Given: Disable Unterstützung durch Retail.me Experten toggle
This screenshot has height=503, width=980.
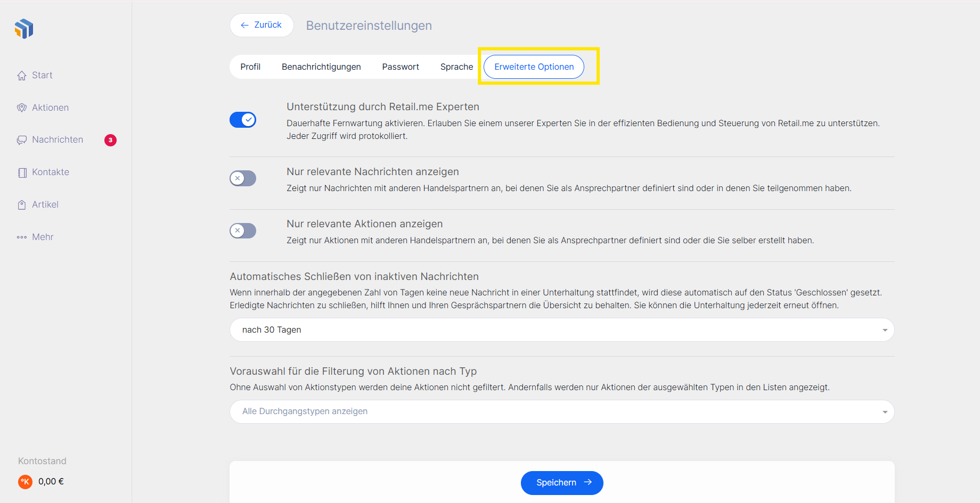Looking at the screenshot, I should [243, 120].
